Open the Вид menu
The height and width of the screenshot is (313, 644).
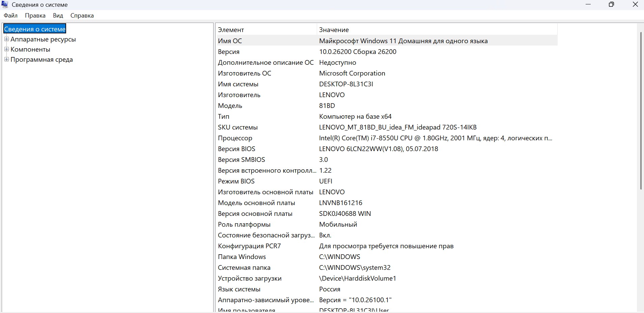pos(58,16)
